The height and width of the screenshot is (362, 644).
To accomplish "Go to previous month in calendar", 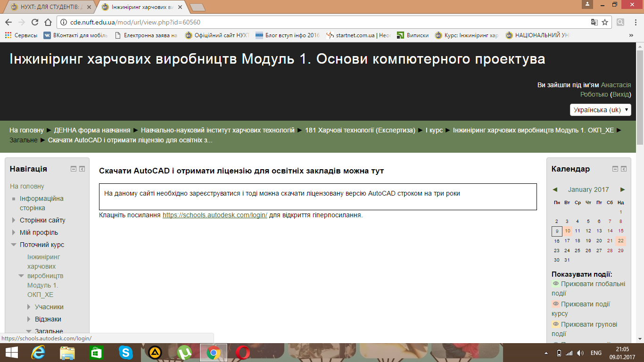I will pos(555,189).
